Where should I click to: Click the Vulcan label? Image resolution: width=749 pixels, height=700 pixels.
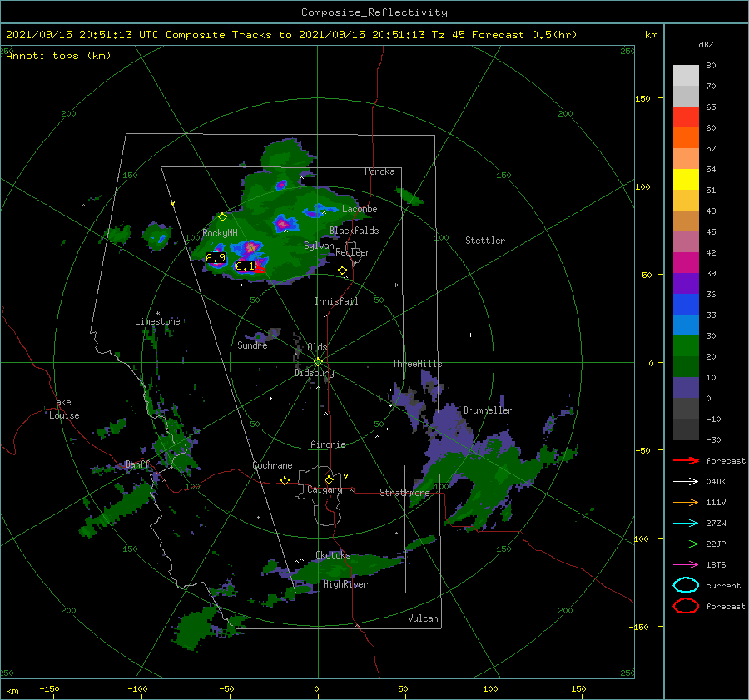424,618
